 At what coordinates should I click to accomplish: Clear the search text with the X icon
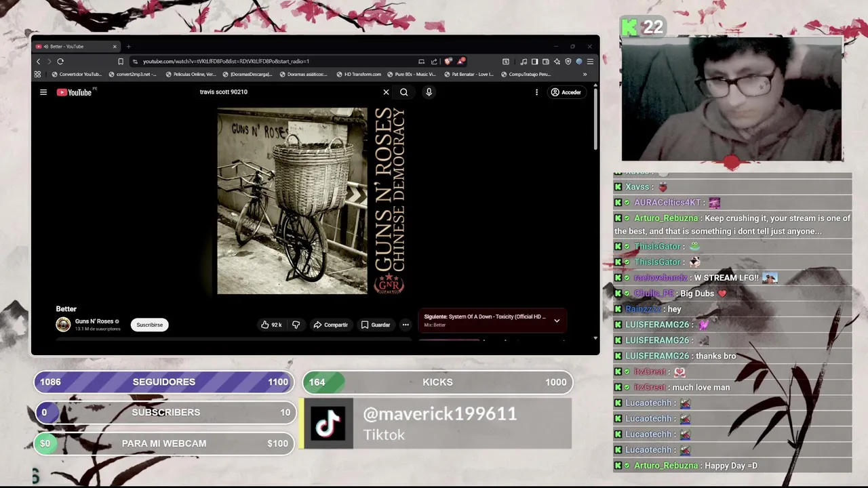pyautogui.click(x=386, y=92)
